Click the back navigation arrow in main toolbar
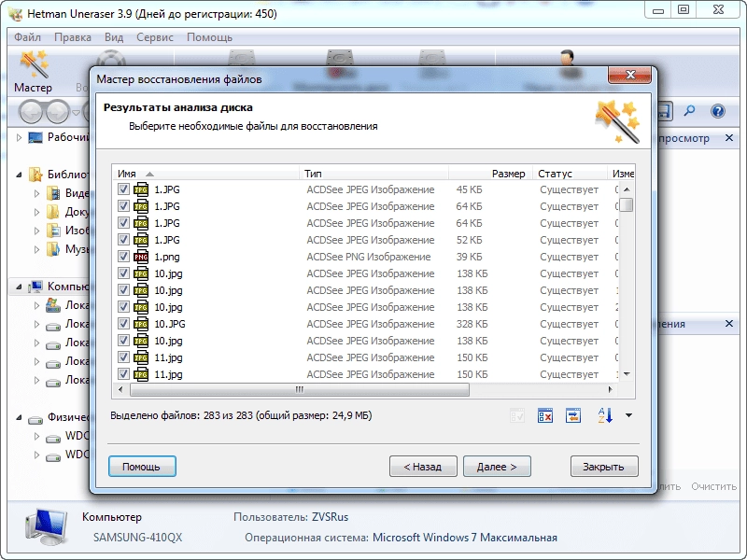The height and width of the screenshot is (560, 747). (31, 112)
